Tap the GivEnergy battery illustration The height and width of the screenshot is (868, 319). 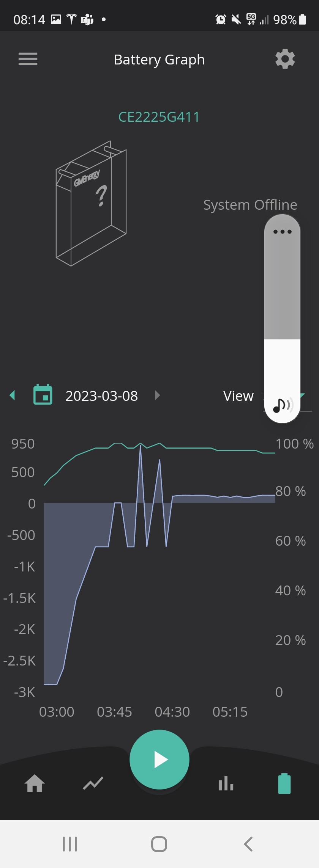tap(91, 203)
